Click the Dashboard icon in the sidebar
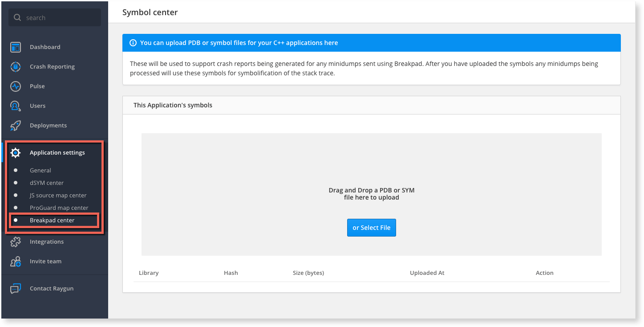This screenshot has height=327, width=644. coord(16,47)
